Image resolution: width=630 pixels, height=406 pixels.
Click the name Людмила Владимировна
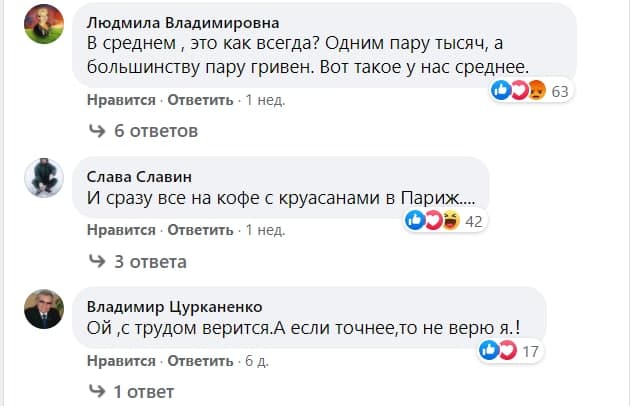coord(183,22)
